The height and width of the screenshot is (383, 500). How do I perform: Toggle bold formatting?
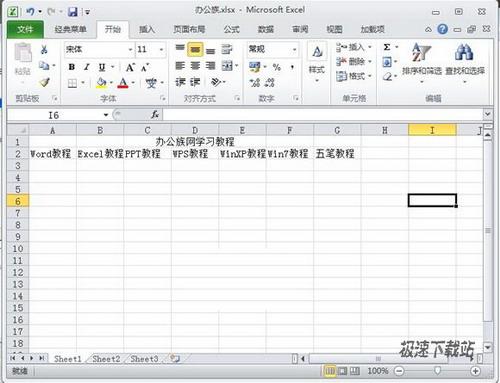coord(71,67)
